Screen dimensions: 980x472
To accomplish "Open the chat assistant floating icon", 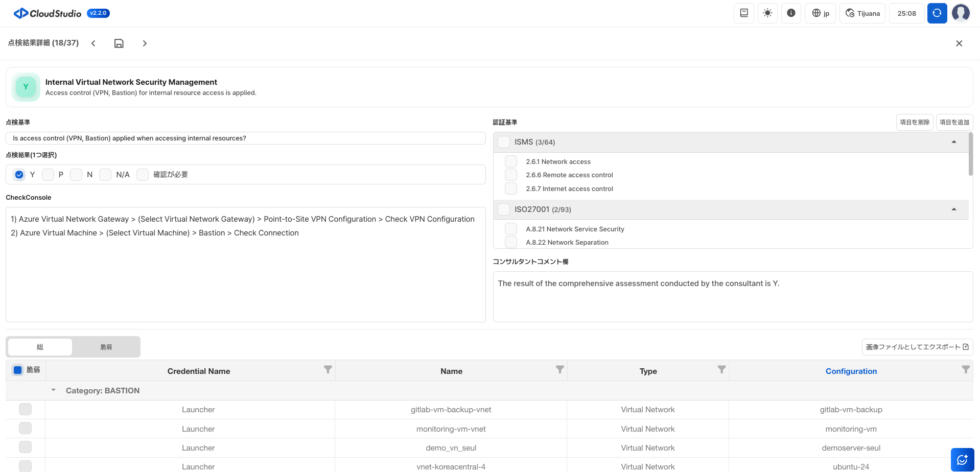I will (962, 460).
